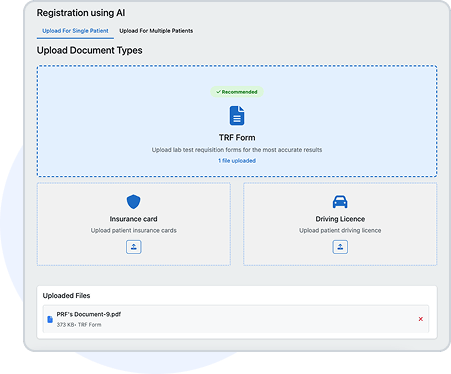Switch to Upload For Single Patient tab
The image size is (451, 374).
pos(75,31)
